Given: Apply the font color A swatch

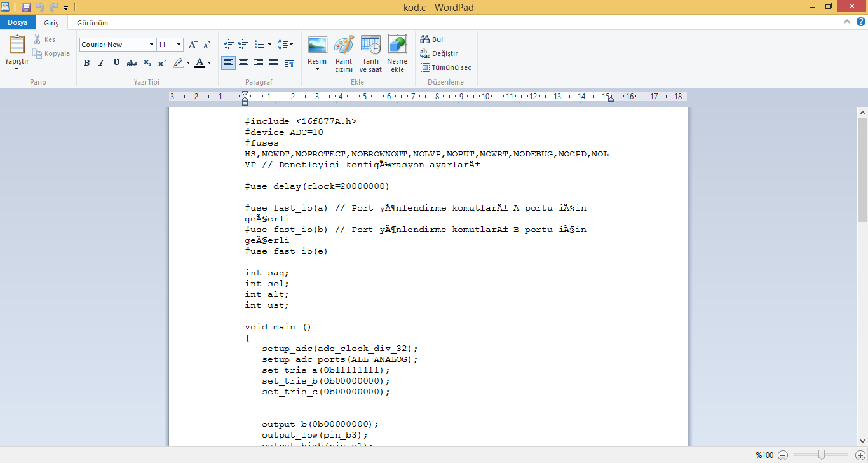Looking at the screenshot, I should 200,62.
